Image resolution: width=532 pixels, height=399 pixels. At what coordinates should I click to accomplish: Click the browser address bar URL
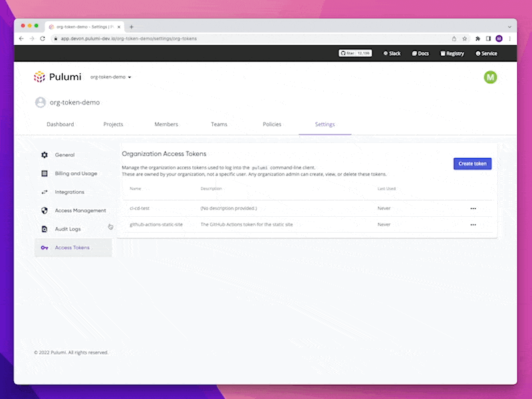point(128,39)
